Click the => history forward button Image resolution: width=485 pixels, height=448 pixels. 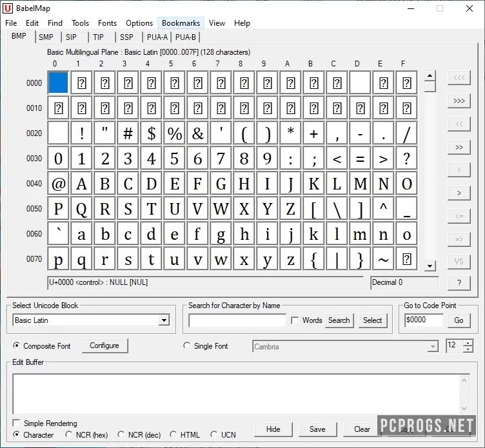(459, 239)
